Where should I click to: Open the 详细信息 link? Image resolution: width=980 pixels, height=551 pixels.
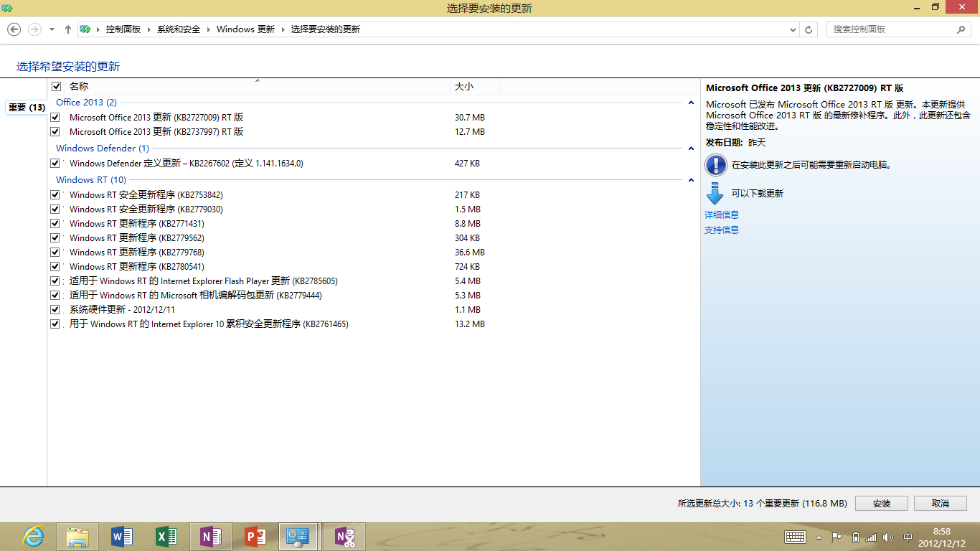pos(722,215)
